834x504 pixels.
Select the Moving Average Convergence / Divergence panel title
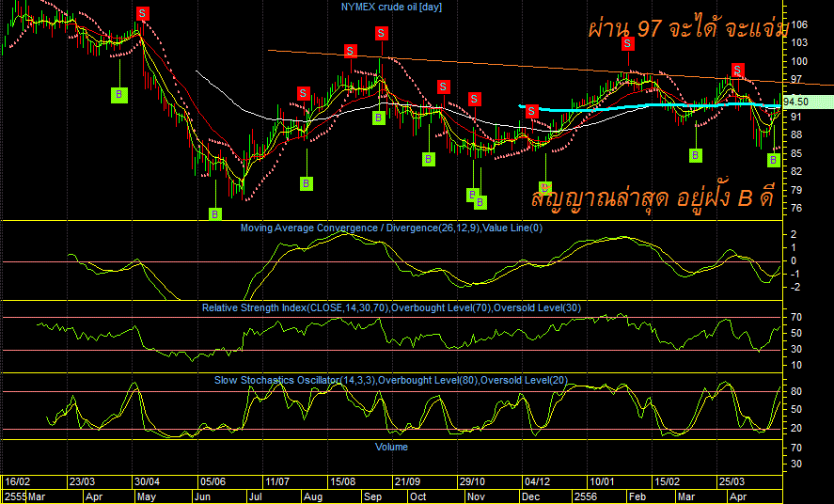[x=391, y=228]
